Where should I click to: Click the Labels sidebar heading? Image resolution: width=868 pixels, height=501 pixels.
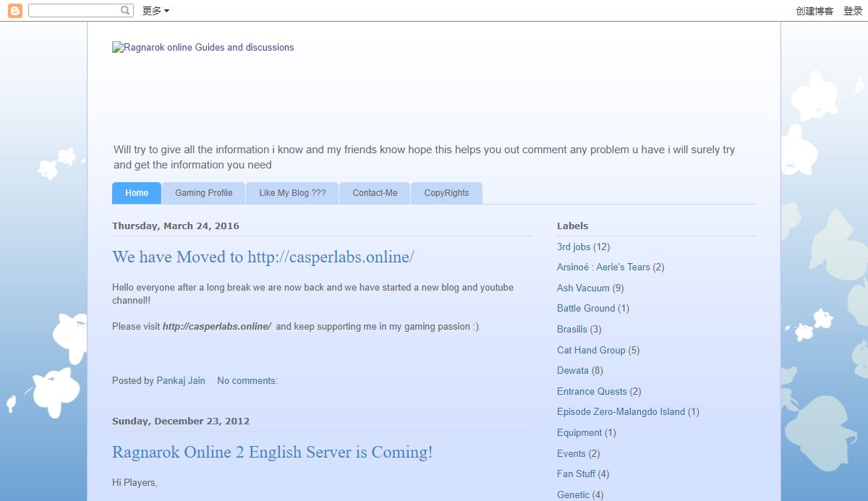[572, 226]
